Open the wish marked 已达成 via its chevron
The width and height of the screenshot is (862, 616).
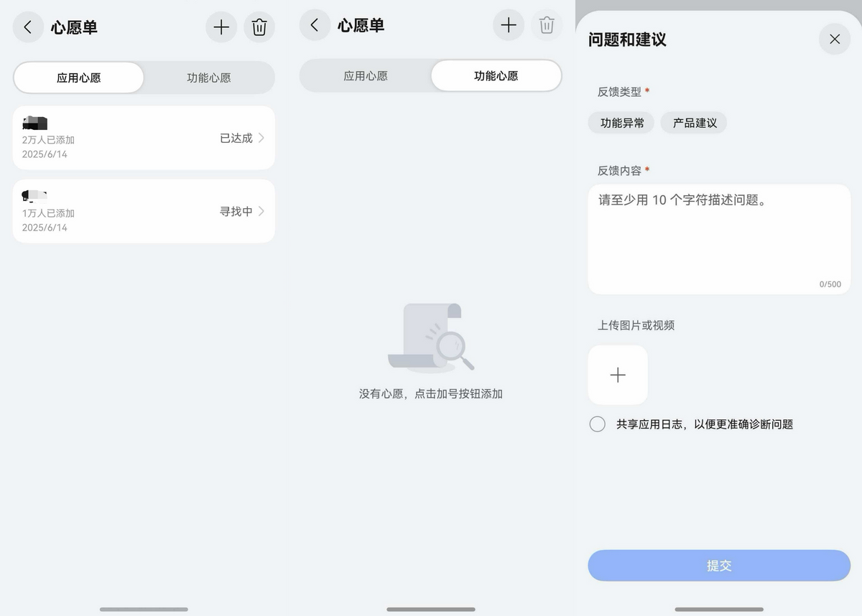pos(261,138)
